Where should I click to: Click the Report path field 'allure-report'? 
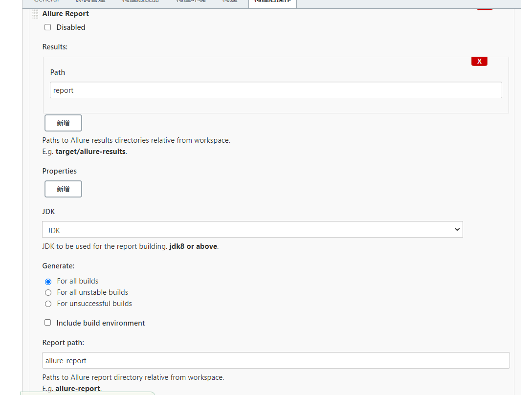click(275, 360)
